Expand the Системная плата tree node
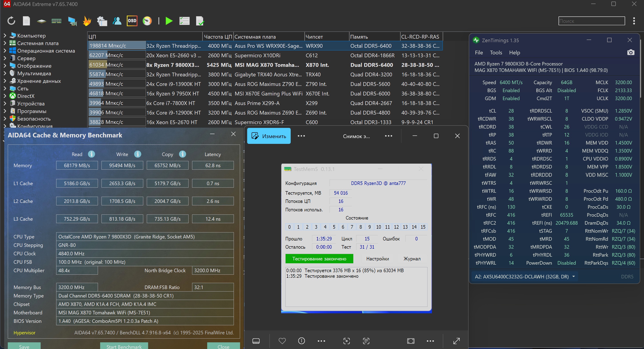Screen dimensions: 644x349 point(5,43)
